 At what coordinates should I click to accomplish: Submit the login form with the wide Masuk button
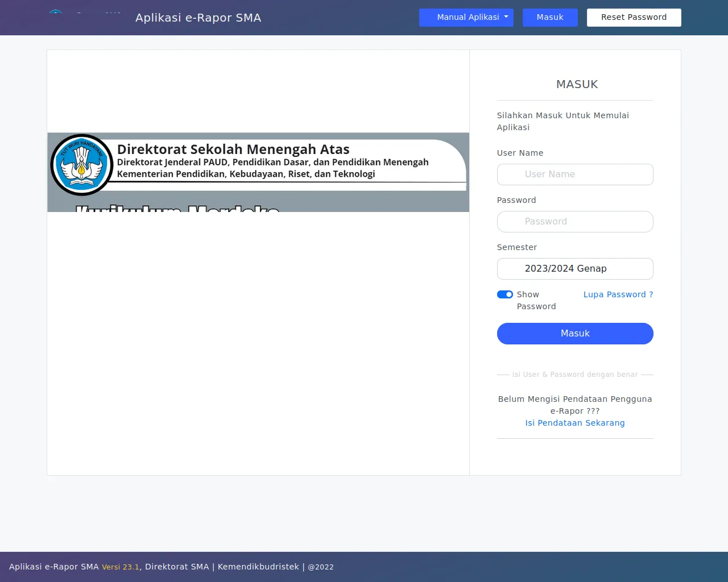[575, 334]
